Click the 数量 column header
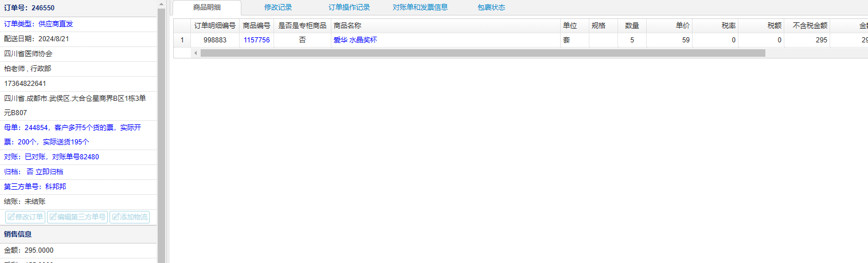The height and width of the screenshot is (263, 868). click(x=632, y=26)
